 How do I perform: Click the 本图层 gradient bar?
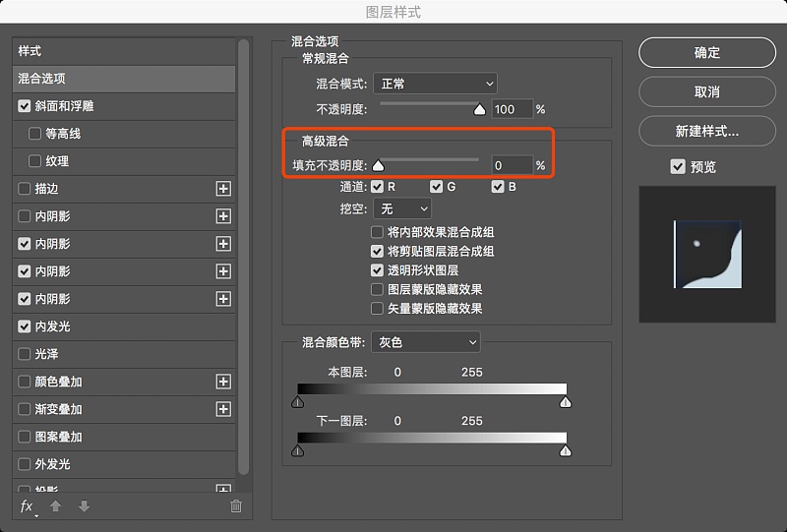pyautogui.click(x=432, y=389)
